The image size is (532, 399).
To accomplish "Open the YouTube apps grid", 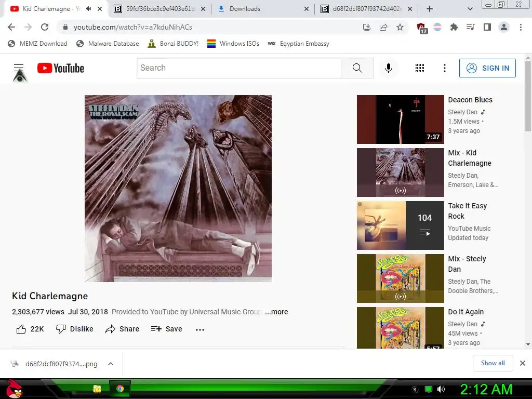I will (x=420, y=68).
